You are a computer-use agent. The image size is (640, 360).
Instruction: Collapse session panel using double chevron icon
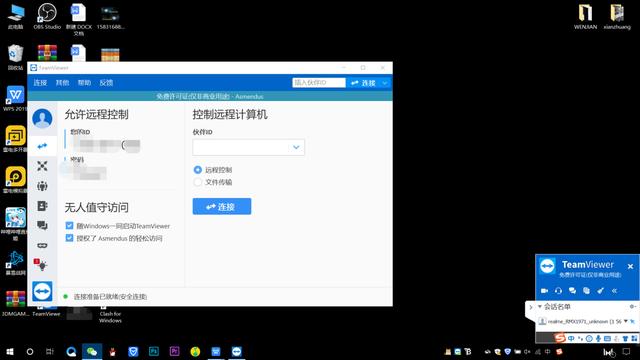tap(614, 291)
